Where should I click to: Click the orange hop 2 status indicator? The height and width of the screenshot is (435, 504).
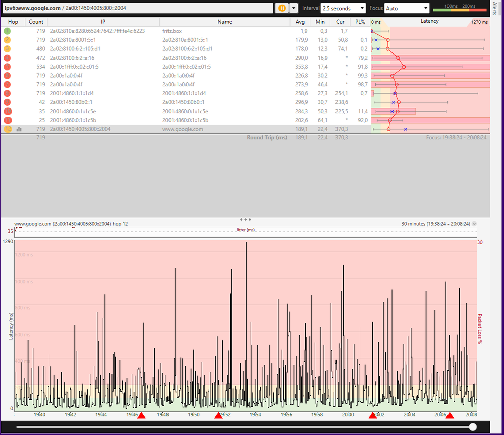coord(7,40)
